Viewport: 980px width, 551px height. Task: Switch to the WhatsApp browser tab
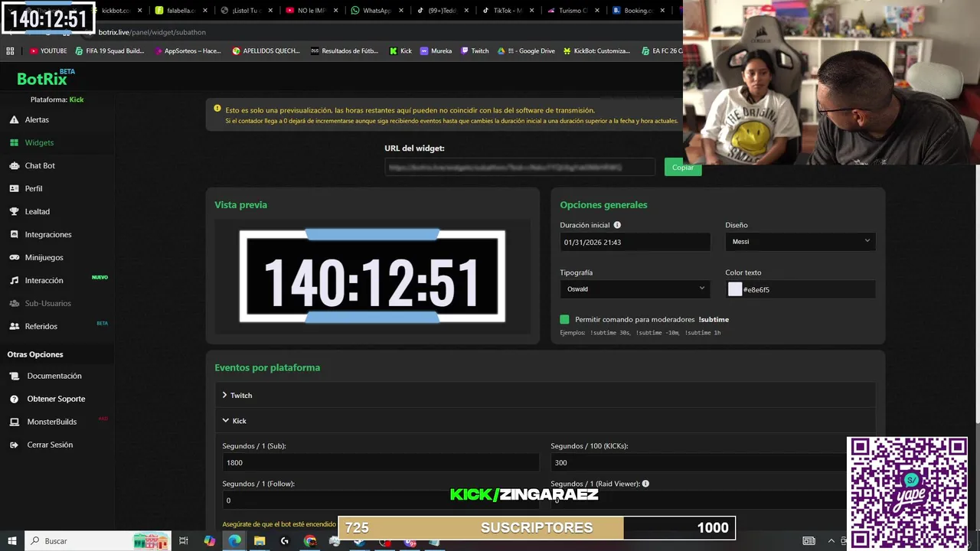pyautogui.click(x=376, y=11)
